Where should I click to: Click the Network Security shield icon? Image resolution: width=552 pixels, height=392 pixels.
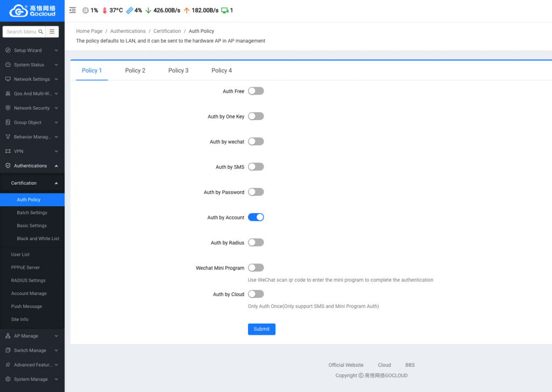[x=8, y=108]
